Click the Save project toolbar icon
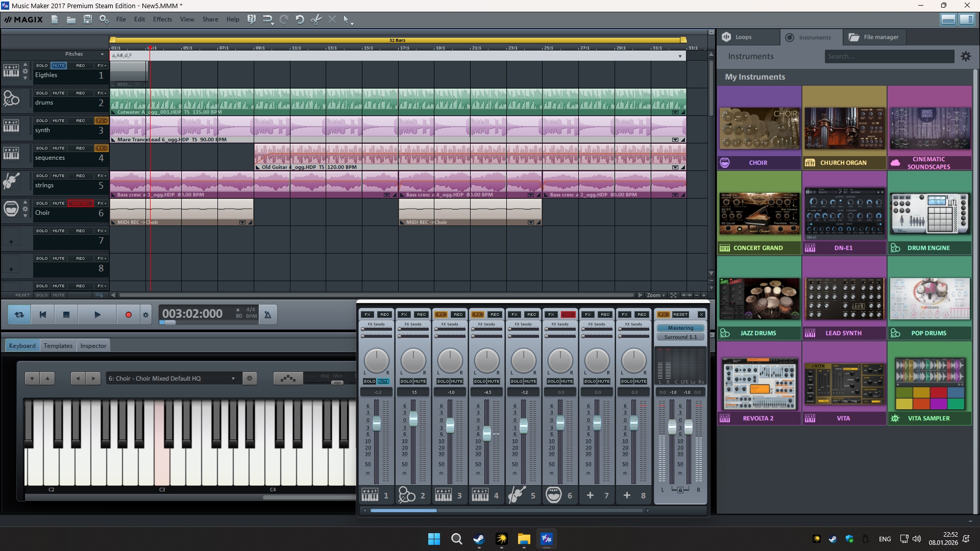This screenshot has height=551, width=980. [88, 19]
